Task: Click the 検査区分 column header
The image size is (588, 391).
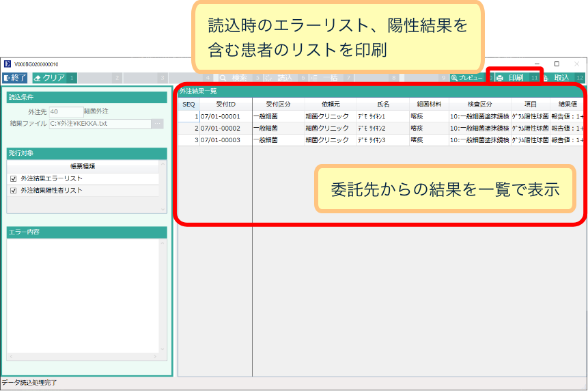Action: [479, 104]
